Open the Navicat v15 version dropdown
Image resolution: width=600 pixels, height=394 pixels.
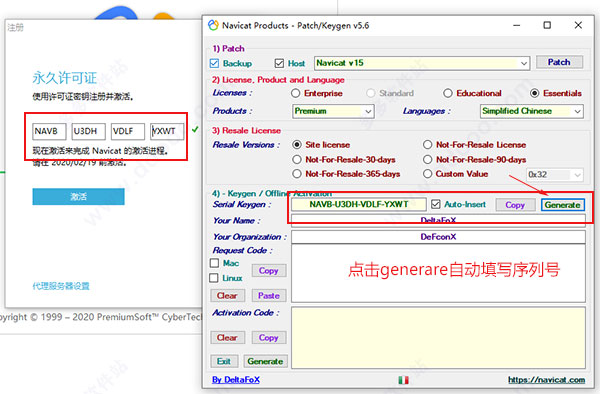[x=422, y=63]
